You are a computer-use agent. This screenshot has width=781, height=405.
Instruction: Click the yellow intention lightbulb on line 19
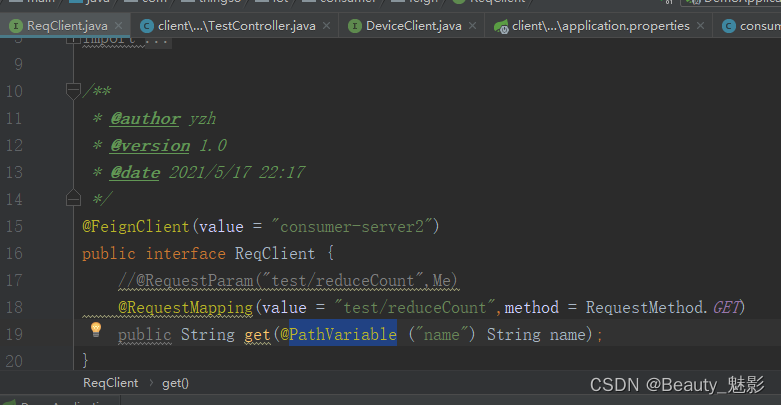click(96, 329)
